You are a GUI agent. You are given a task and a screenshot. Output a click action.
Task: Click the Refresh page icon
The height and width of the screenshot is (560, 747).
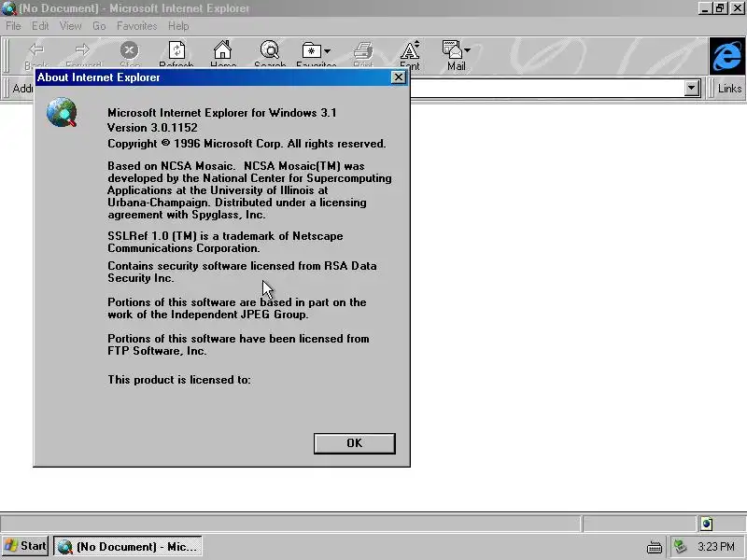(x=176, y=49)
